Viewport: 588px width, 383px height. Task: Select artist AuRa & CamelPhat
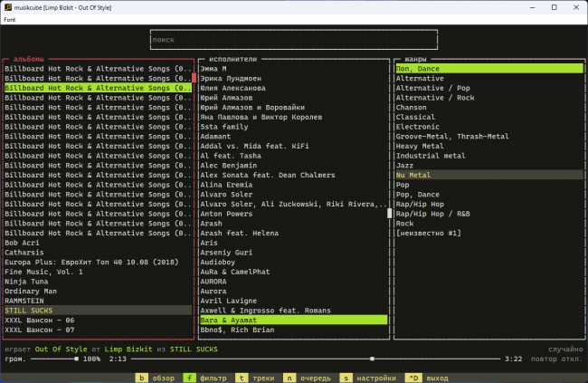(x=294, y=272)
